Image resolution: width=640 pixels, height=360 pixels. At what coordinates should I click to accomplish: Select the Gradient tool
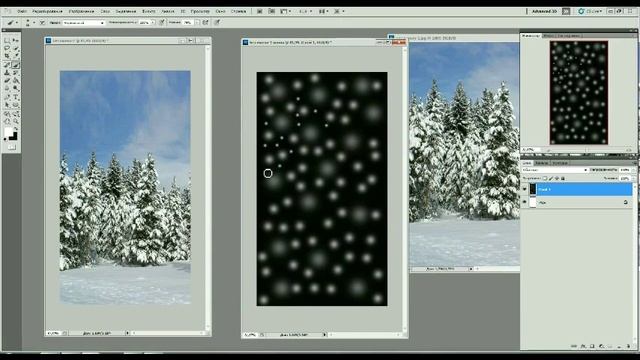[16, 80]
